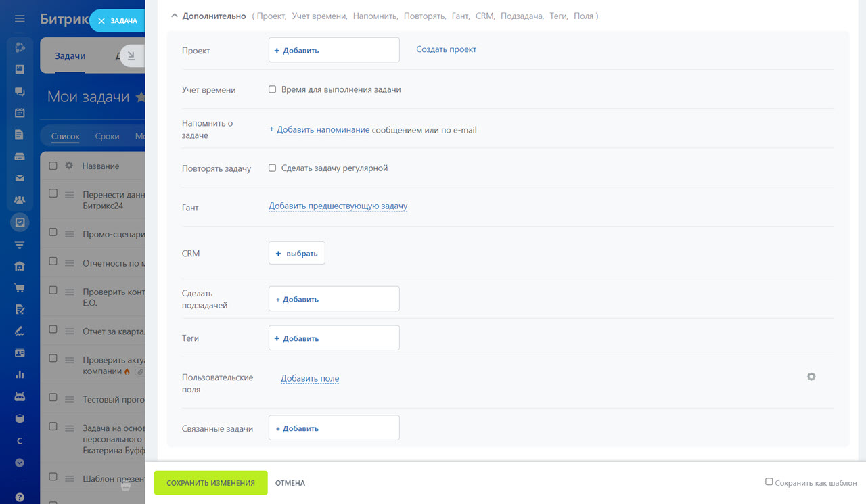The height and width of the screenshot is (504, 866).
Task: Open the e-signature pen sidebar icon
Action: (x=20, y=331)
